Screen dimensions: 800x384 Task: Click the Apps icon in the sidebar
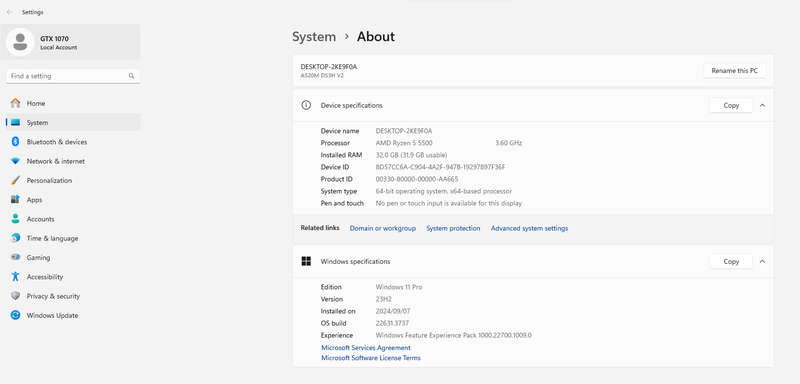tap(15, 199)
